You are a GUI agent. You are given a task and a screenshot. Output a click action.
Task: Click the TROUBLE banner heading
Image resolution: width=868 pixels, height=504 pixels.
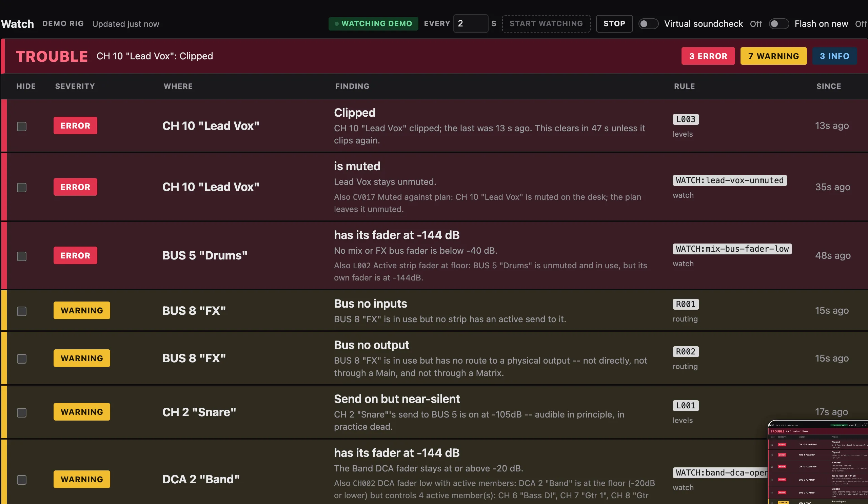[52, 57]
